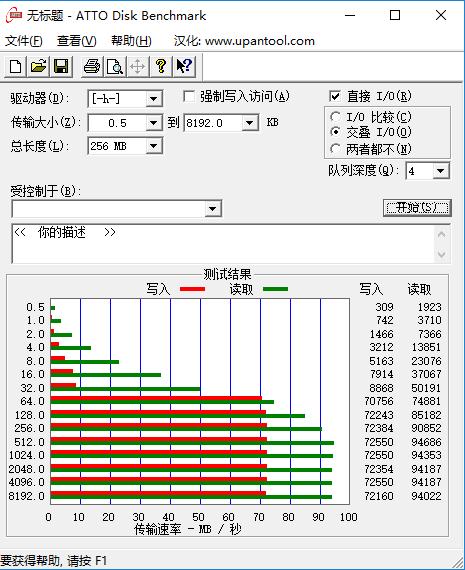
Task: Click the New file toolbar icon
Action: tap(15, 67)
